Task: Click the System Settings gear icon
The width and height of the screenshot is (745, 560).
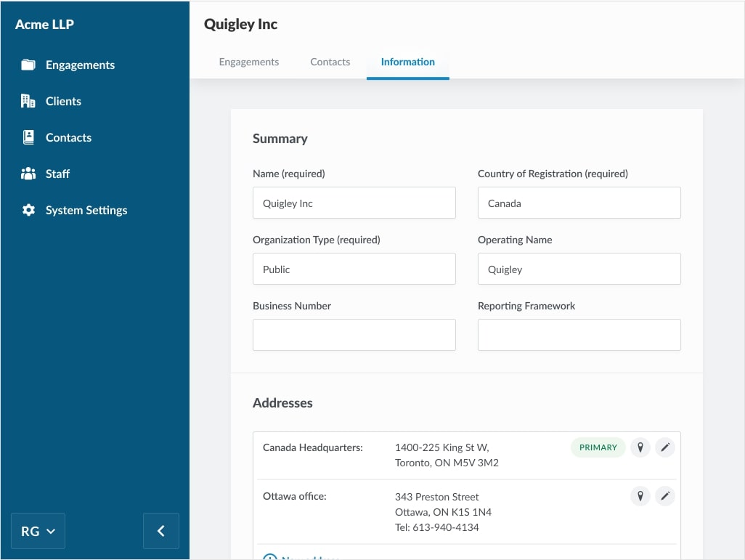Action: [x=28, y=210]
